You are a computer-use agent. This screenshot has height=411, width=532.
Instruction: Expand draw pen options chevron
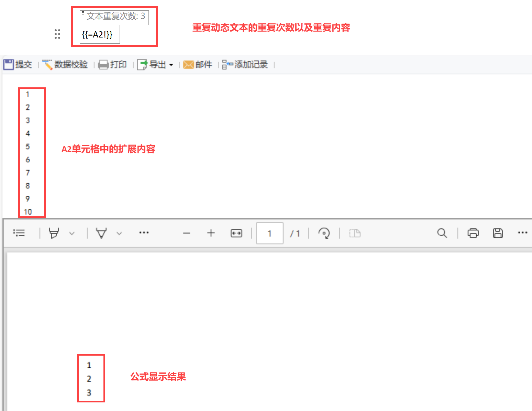(119, 233)
